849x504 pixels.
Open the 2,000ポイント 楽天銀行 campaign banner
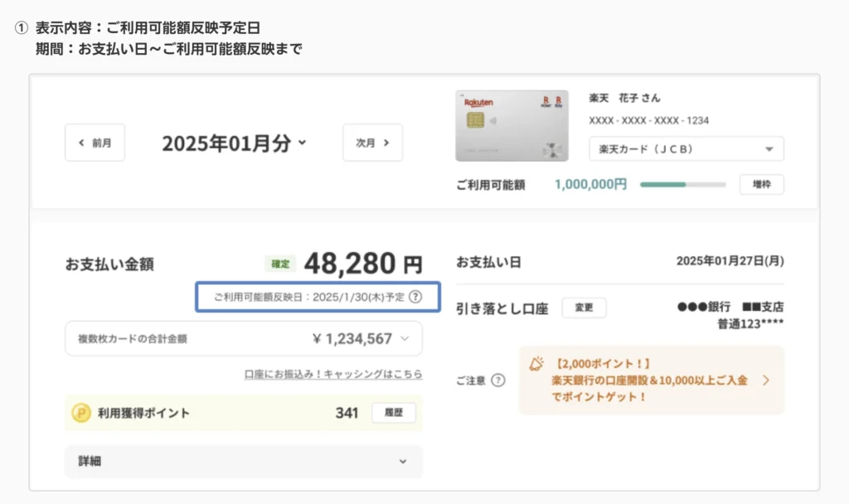pyautogui.click(x=652, y=380)
